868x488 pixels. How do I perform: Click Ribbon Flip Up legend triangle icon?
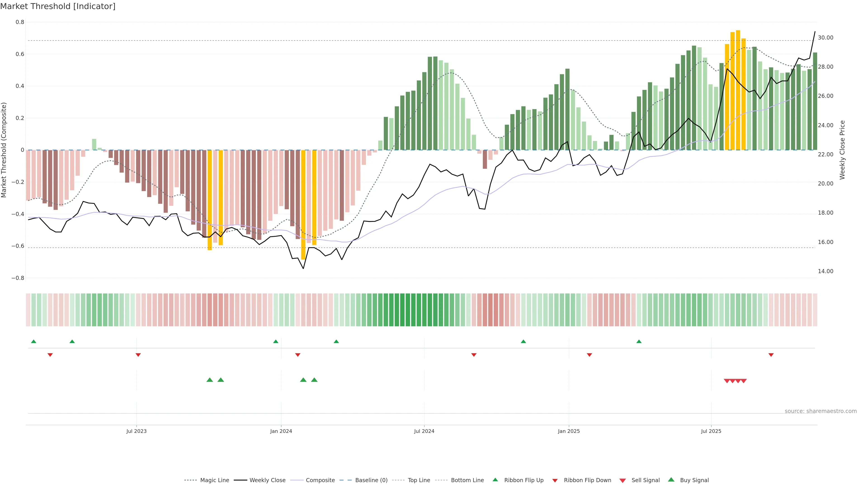coord(495,480)
